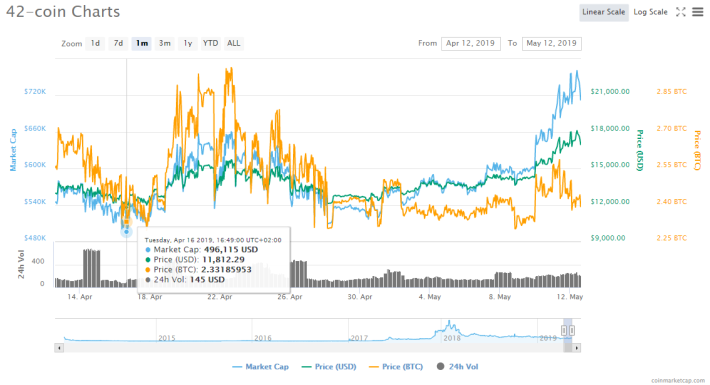Toggle fullscreen chart view icon
Image resolution: width=710 pixels, height=385 pixels.
pyautogui.click(x=681, y=12)
